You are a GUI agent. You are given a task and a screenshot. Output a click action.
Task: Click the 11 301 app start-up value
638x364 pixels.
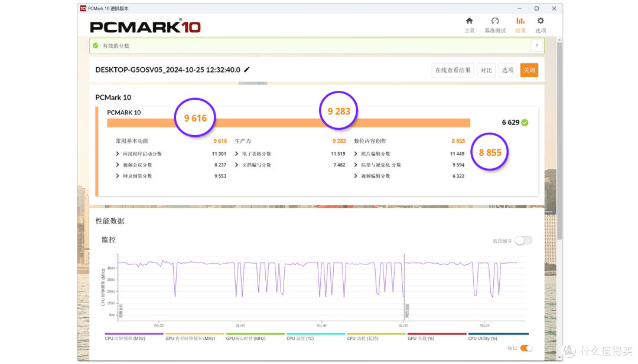pyautogui.click(x=219, y=153)
